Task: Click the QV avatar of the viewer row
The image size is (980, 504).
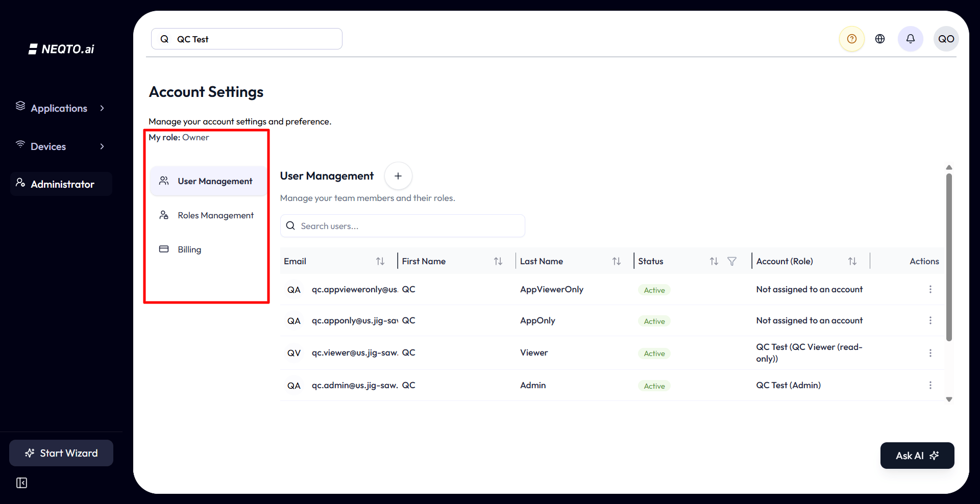Action: click(x=294, y=353)
